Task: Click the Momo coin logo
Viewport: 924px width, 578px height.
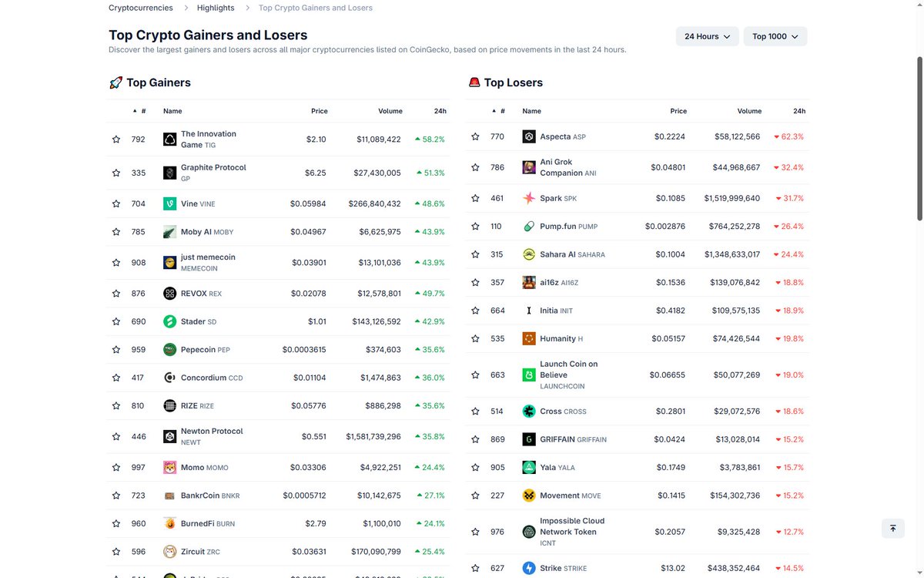Action: click(170, 467)
